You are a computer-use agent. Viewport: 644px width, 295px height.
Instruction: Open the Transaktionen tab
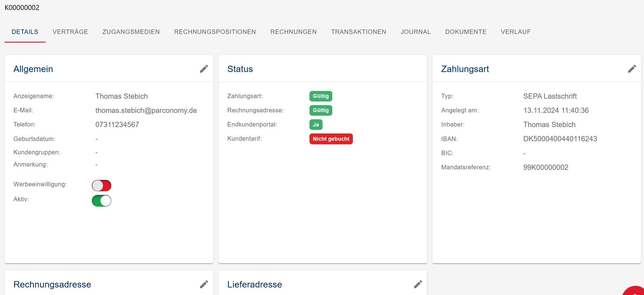click(358, 32)
